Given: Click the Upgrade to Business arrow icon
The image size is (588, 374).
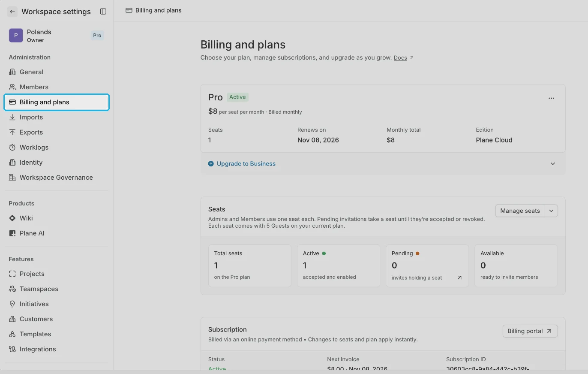Looking at the screenshot, I should tap(211, 164).
